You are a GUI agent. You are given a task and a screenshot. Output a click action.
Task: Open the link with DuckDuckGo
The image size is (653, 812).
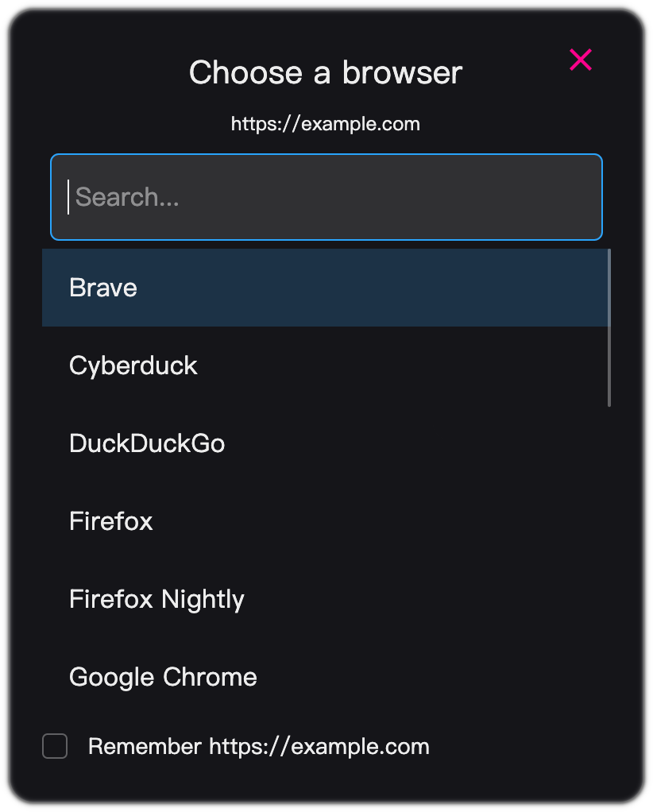(x=147, y=443)
